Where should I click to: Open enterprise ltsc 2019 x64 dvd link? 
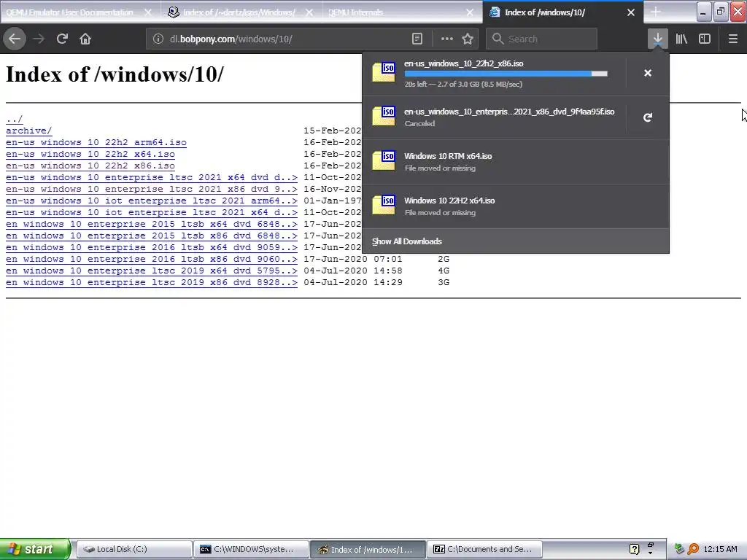pos(152,271)
